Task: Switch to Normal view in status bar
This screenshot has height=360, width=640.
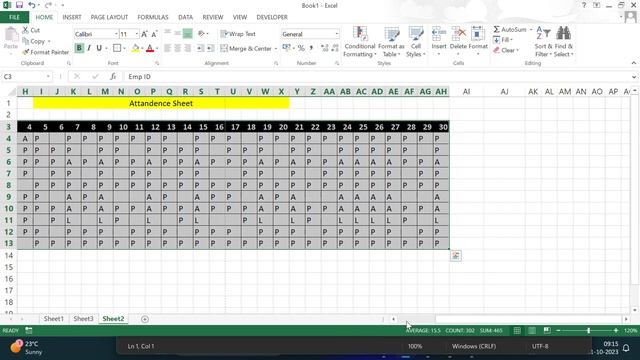Action: 517,331
